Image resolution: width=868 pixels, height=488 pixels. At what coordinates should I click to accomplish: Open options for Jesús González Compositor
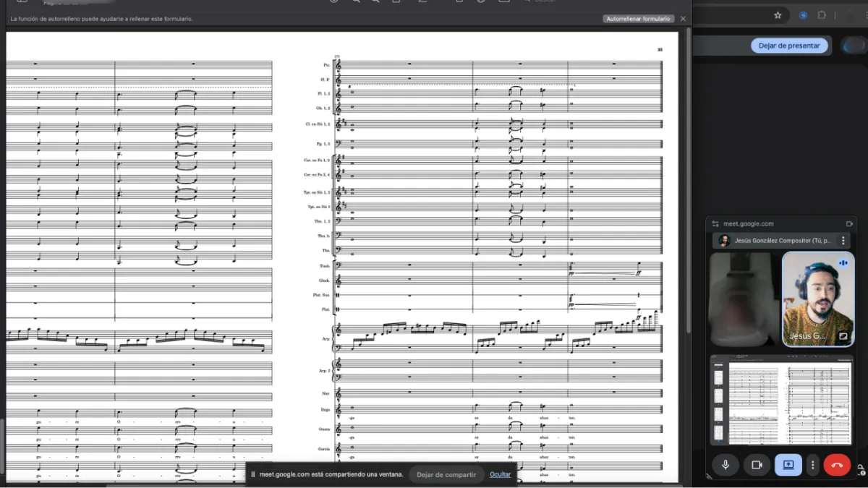point(843,241)
